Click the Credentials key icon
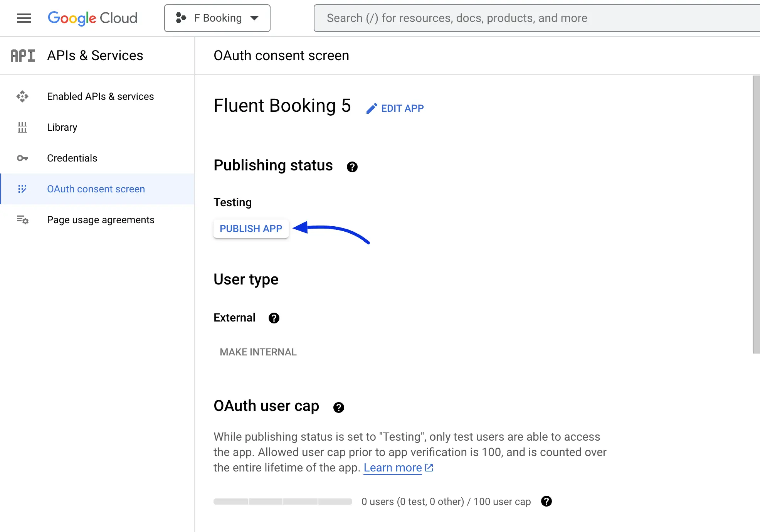The width and height of the screenshot is (760, 532). 22,158
